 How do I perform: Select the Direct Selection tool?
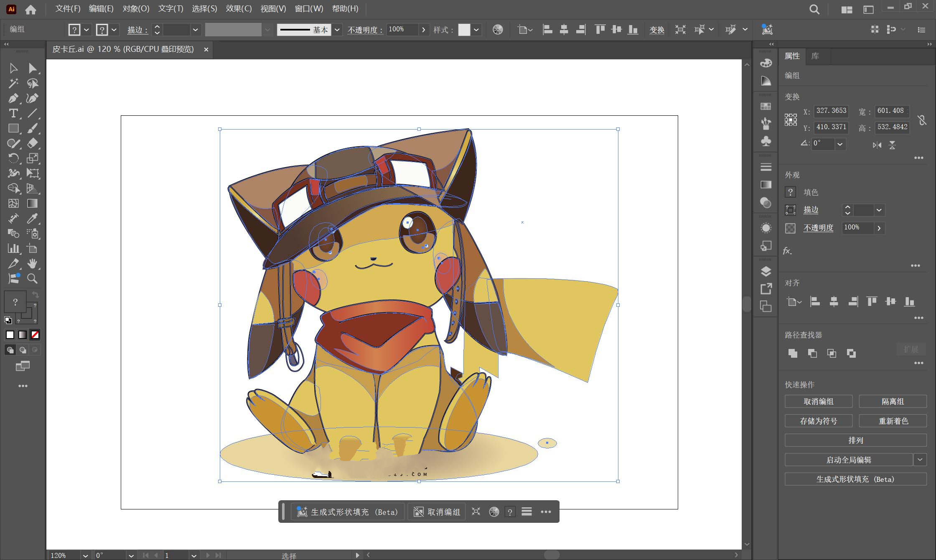coord(33,68)
